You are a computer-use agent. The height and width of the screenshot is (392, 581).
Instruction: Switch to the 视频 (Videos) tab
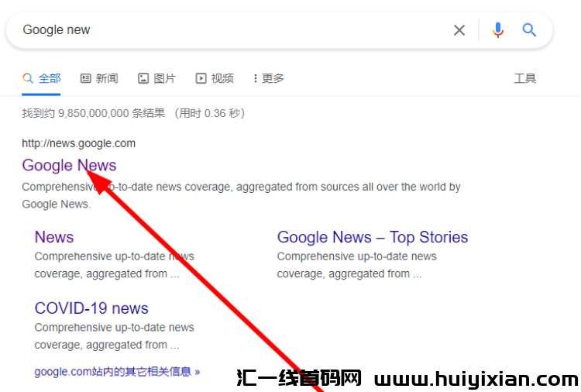215,78
